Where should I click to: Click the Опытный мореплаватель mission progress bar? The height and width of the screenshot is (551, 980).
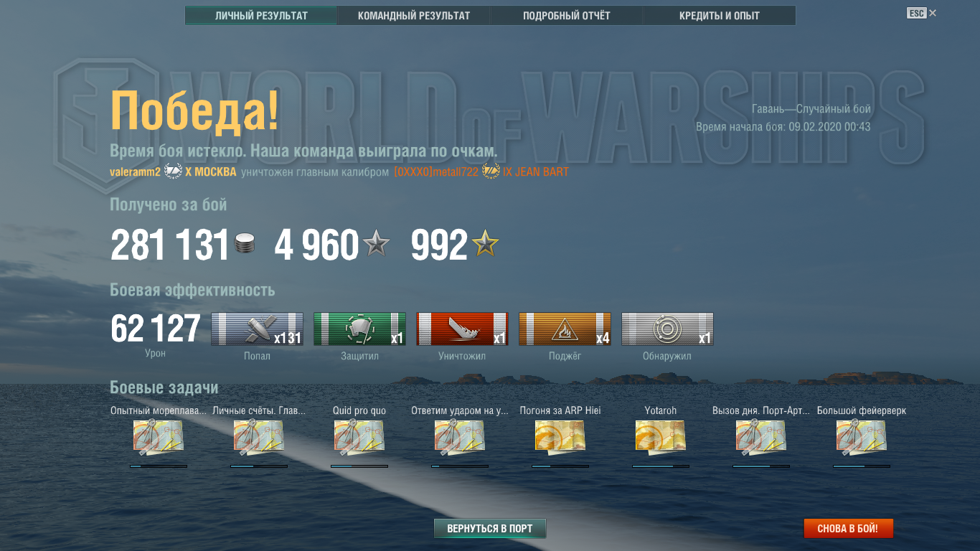pyautogui.click(x=159, y=466)
